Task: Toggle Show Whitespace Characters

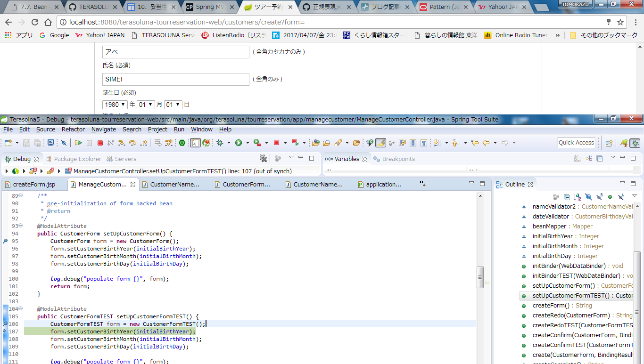Action: pos(423,143)
